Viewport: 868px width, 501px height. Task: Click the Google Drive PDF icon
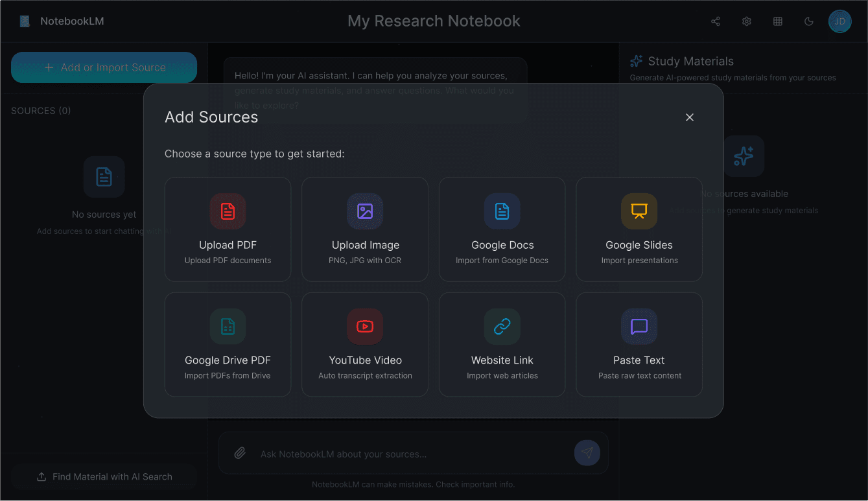(228, 326)
